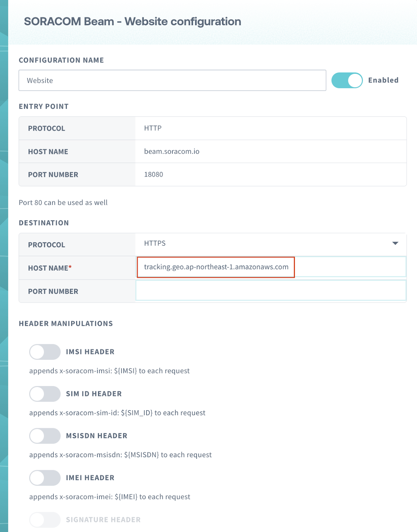
Task: Turn on the SIM ID header switch
Action: (x=45, y=394)
